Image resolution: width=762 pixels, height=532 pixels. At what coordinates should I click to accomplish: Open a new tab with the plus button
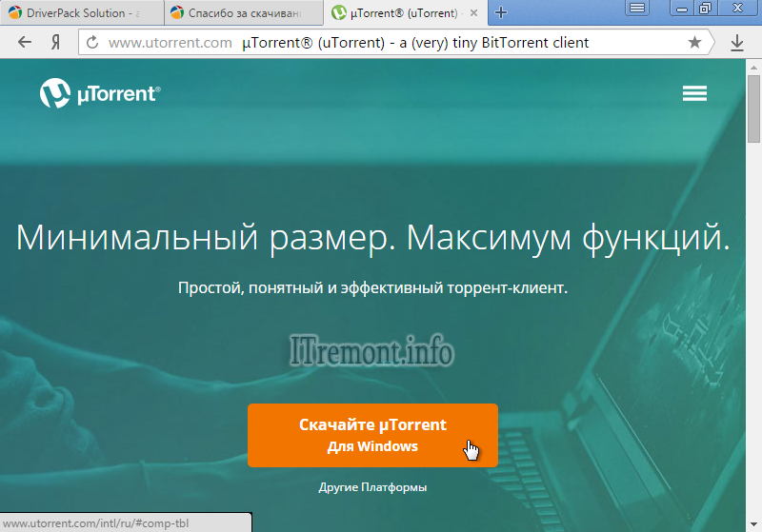[501, 12]
